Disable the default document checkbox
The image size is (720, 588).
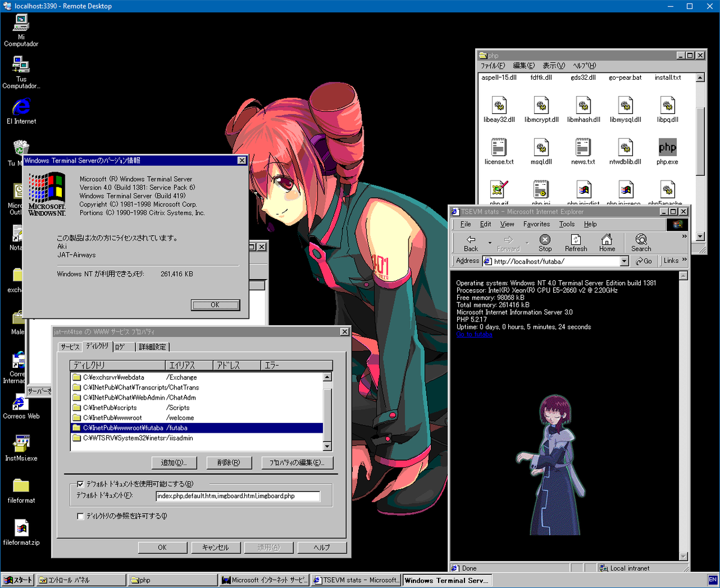click(80, 484)
